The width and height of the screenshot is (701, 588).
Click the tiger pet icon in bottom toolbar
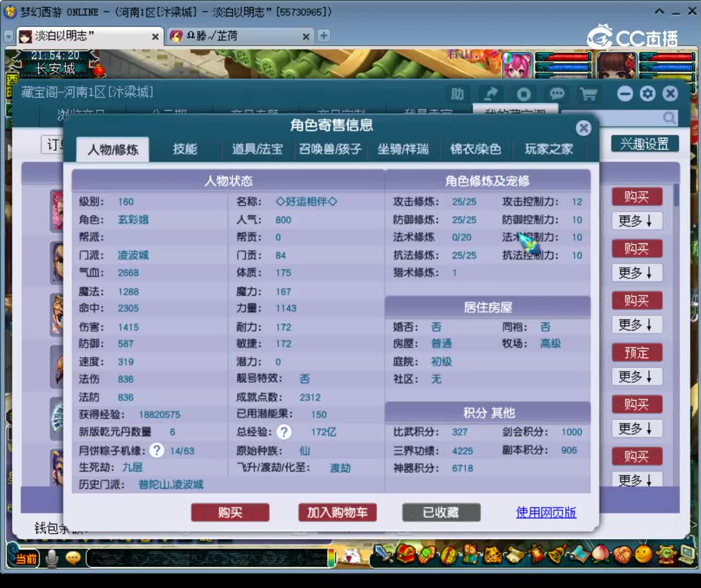pyautogui.click(x=492, y=555)
